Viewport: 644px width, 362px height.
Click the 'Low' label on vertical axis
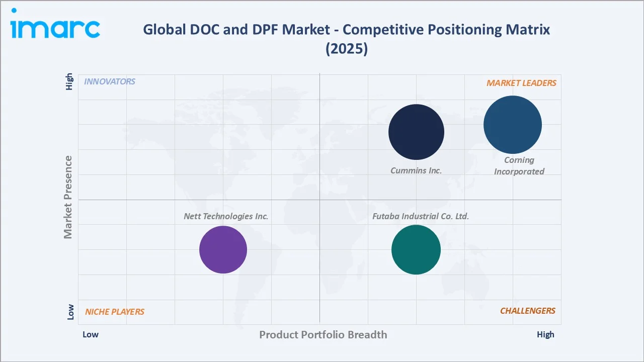click(70, 312)
